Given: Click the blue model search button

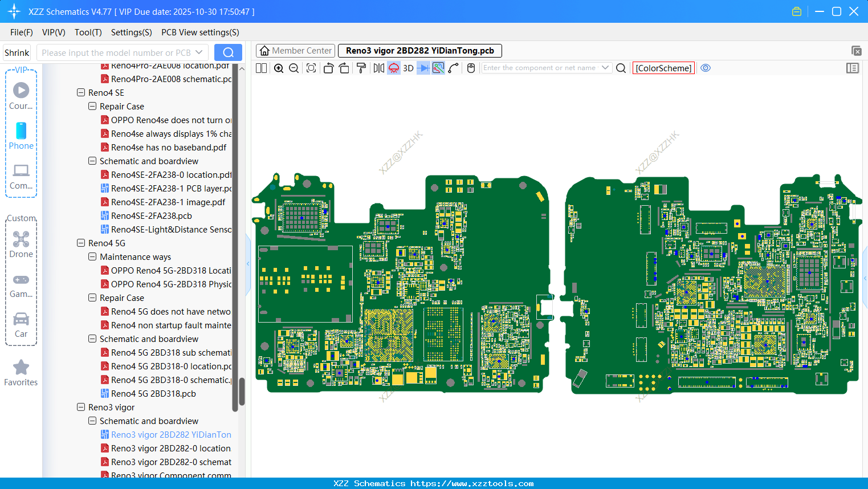Looking at the screenshot, I should [228, 52].
